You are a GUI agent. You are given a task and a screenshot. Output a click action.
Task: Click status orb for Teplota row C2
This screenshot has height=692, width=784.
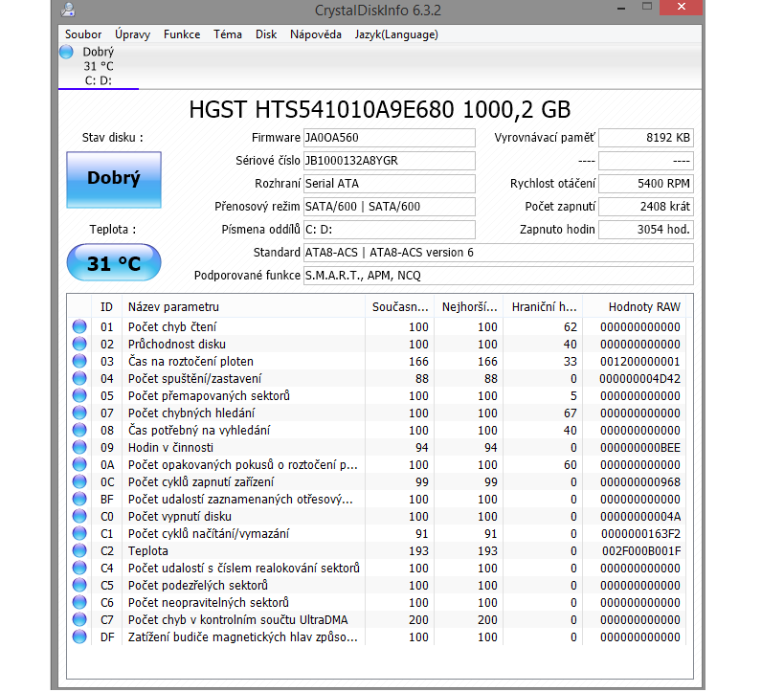click(x=79, y=550)
